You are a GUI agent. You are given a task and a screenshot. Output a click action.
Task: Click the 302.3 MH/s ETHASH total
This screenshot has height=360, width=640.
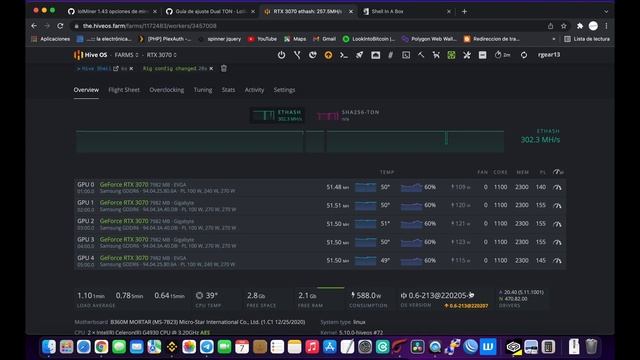pyautogui.click(x=540, y=140)
